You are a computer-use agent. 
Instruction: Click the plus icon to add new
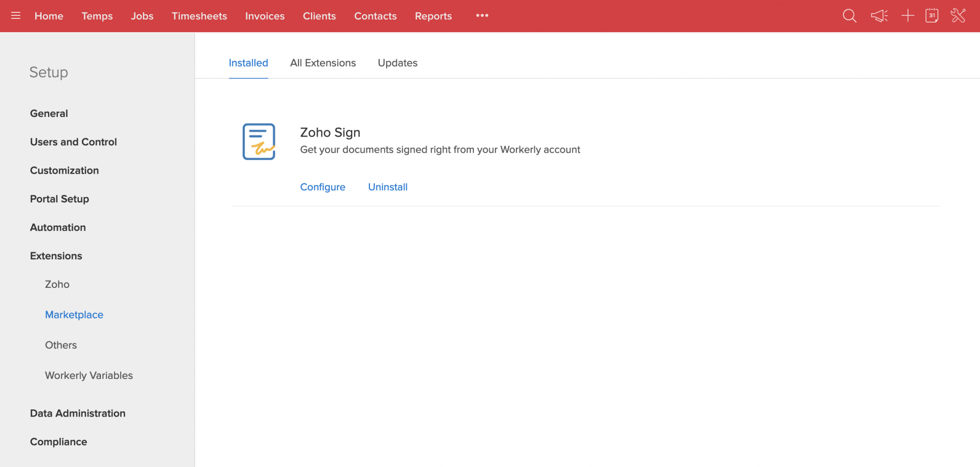point(907,16)
